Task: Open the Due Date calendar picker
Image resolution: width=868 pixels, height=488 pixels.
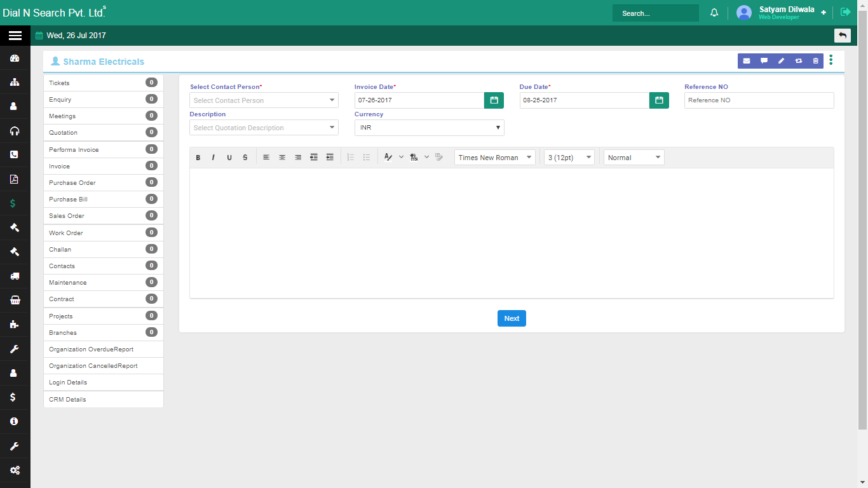Action: point(659,100)
